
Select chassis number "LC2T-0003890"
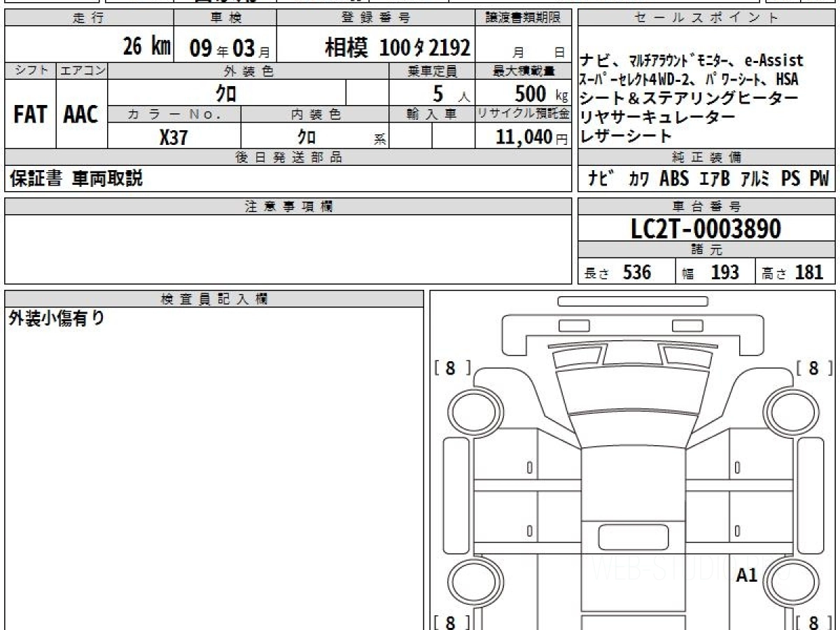tap(706, 228)
